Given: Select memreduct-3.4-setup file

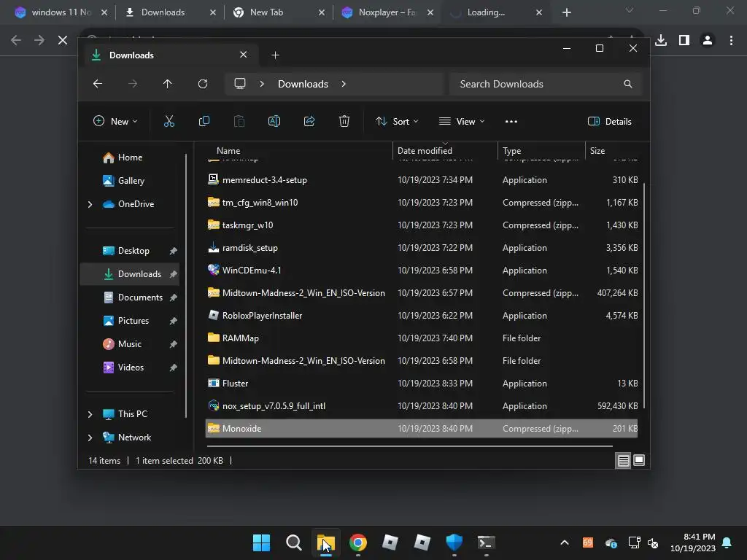Looking at the screenshot, I should [421, 180].
